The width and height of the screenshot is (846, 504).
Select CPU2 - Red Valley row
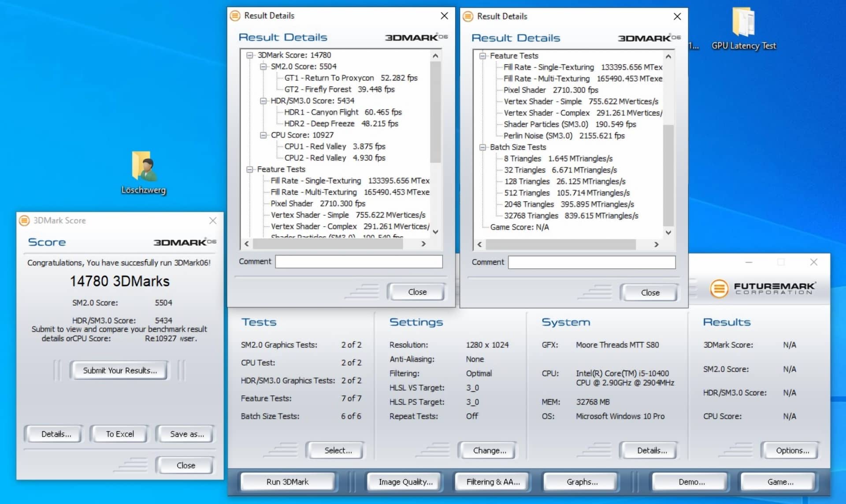point(335,158)
